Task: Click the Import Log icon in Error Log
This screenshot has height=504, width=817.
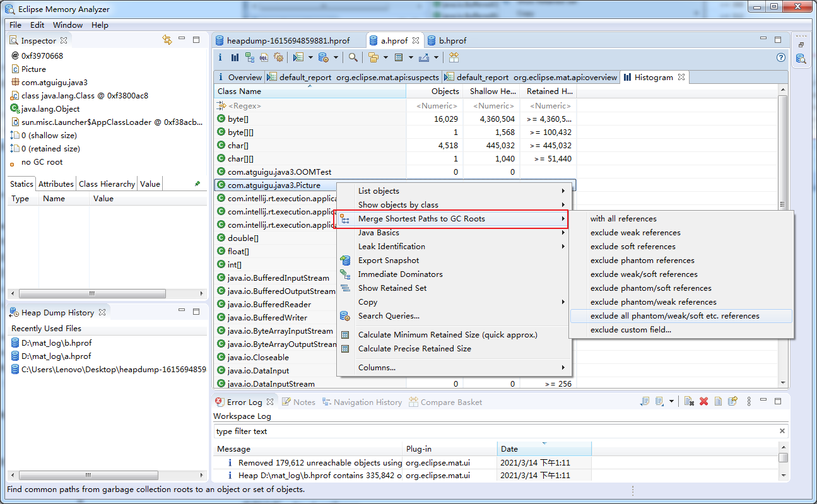Action: coord(659,401)
